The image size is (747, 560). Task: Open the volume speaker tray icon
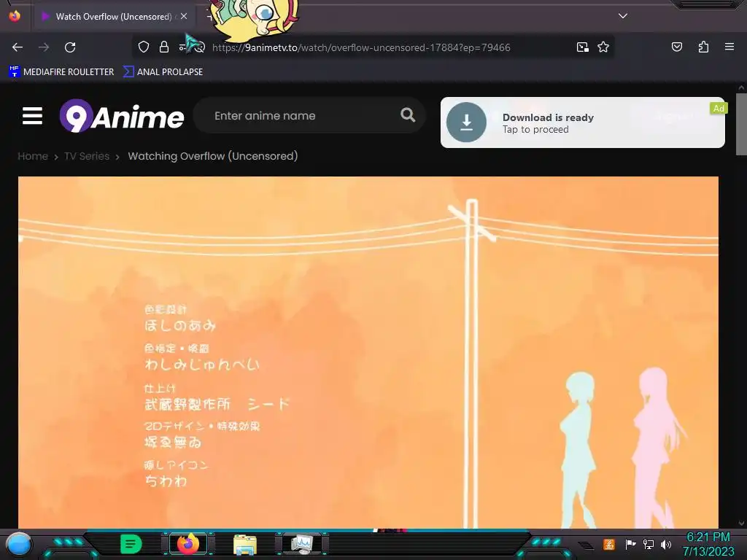[665, 544]
